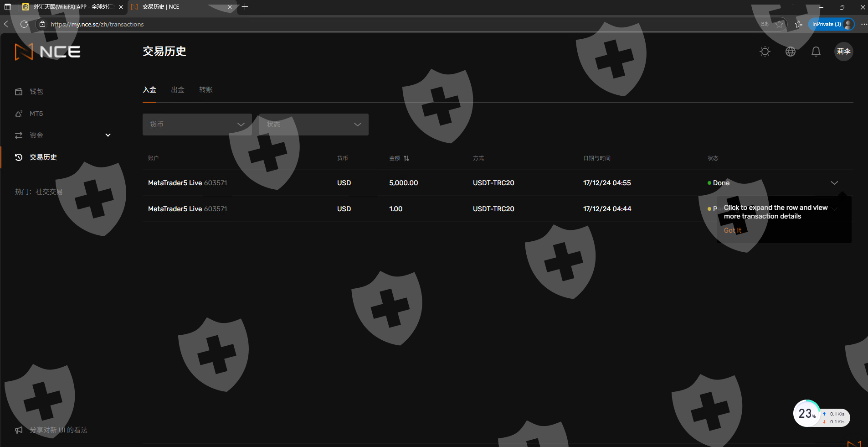This screenshot has width=868, height=447.
Task: Open the user profile avatar menu
Action: (x=843, y=52)
